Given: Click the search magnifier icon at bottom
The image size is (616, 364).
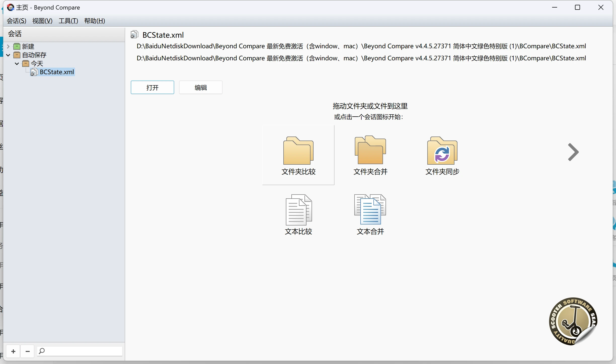Looking at the screenshot, I should pyautogui.click(x=42, y=351).
